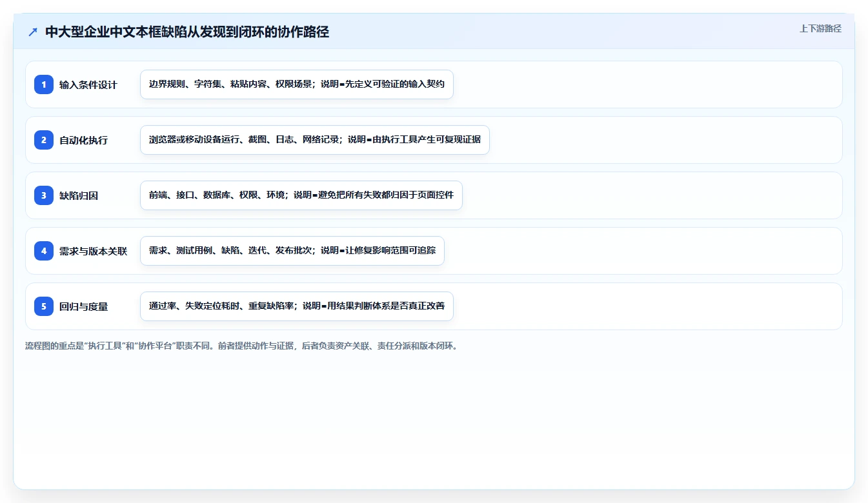868x503 pixels.
Task: Open the description box starting with 前端、接口、数据库
Action: (301, 195)
